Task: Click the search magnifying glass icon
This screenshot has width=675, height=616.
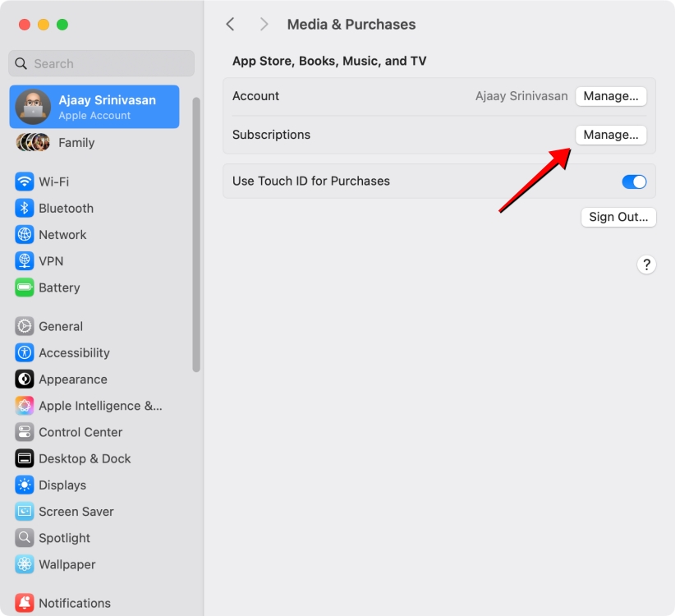Action: pos(21,64)
